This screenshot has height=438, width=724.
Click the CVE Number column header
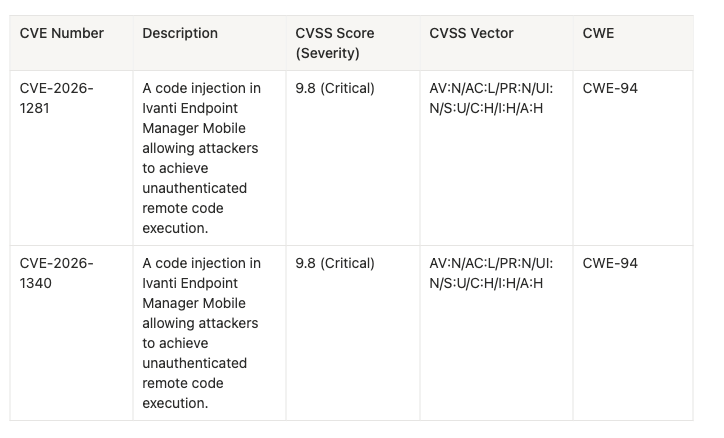62,33
